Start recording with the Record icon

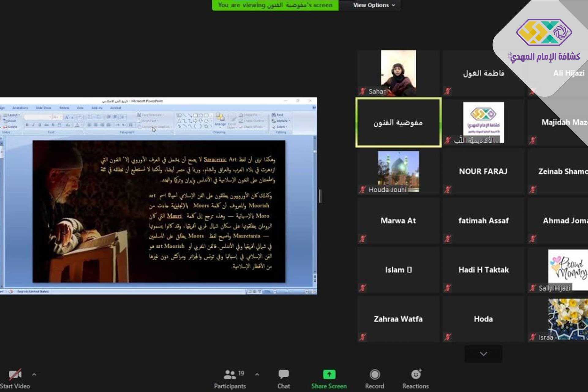[375, 374]
